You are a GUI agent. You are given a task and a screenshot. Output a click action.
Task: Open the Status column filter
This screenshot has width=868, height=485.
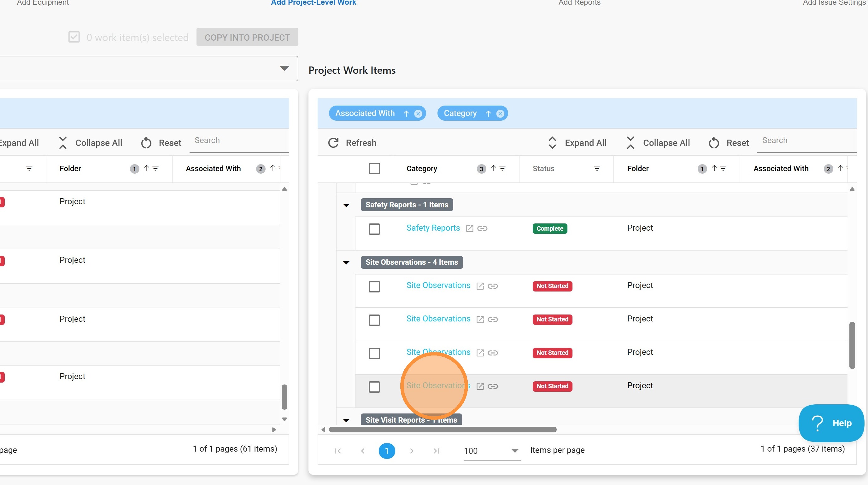click(597, 168)
